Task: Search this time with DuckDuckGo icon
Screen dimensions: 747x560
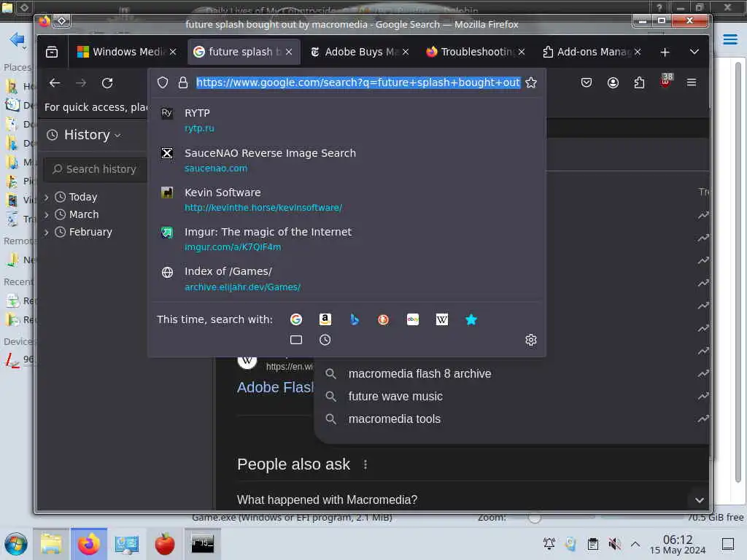Action: tap(383, 319)
